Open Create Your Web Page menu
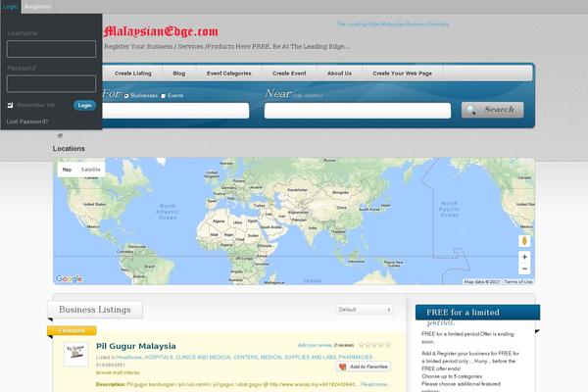 click(x=402, y=73)
